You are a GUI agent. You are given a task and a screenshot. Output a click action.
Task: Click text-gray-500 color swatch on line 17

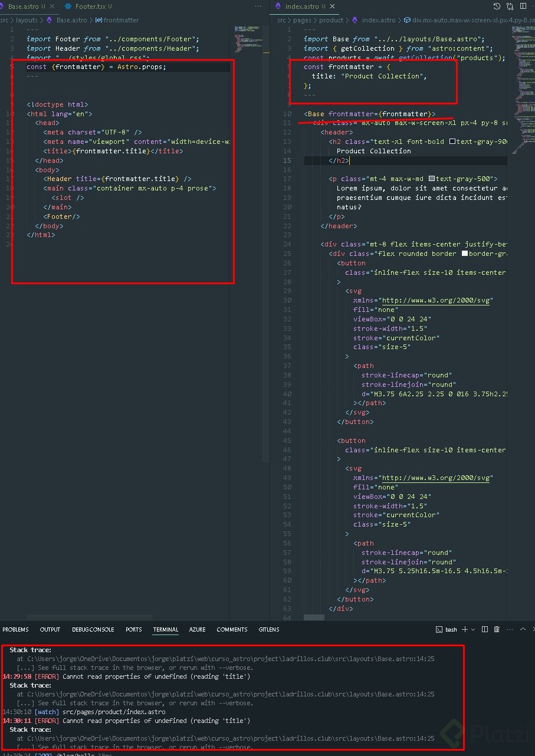click(x=432, y=179)
